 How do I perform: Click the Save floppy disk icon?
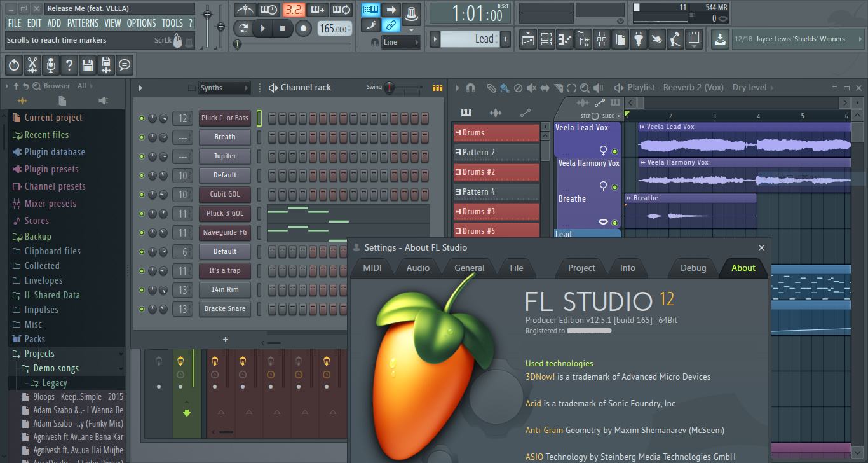coord(88,64)
